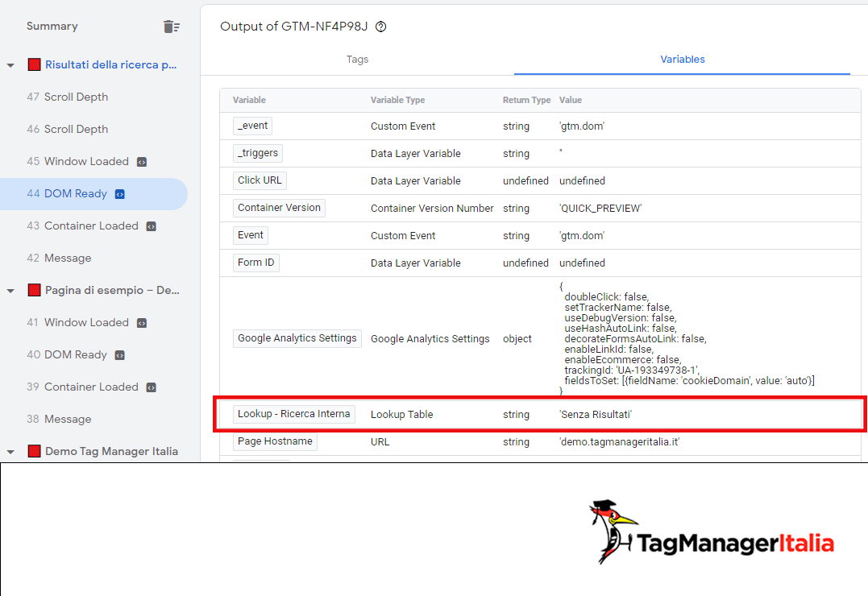The width and height of the screenshot is (868, 596).
Task: Open the Summary view
Action: (x=52, y=27)
